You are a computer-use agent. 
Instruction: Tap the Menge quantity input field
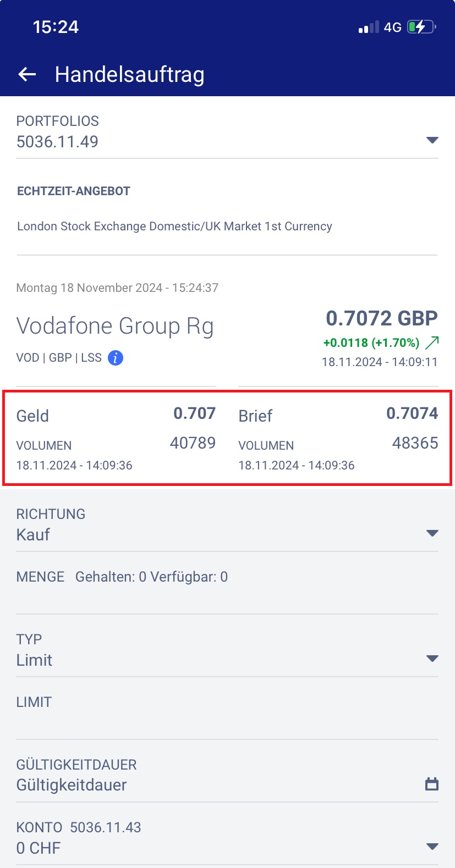coord(227,599)
